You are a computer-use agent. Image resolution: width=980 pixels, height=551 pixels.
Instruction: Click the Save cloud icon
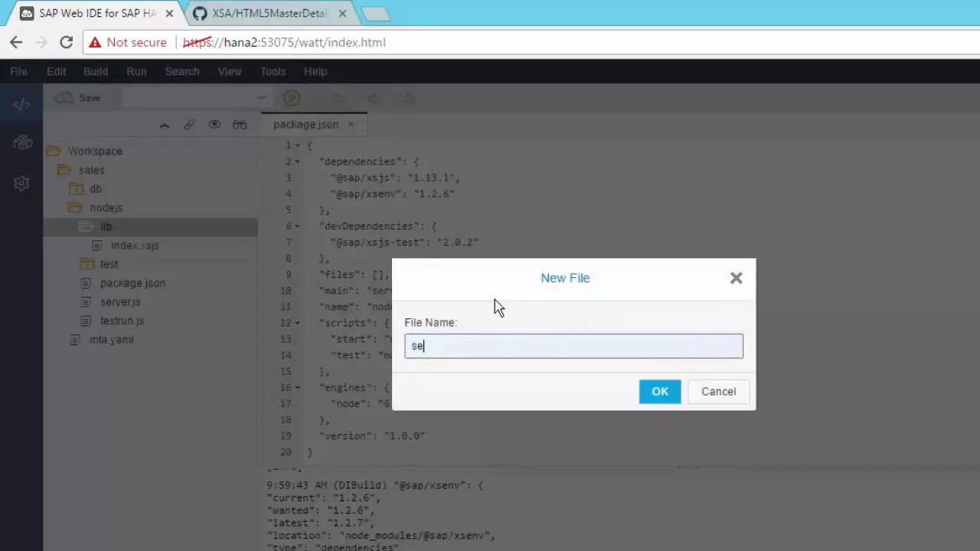[64, 97]
